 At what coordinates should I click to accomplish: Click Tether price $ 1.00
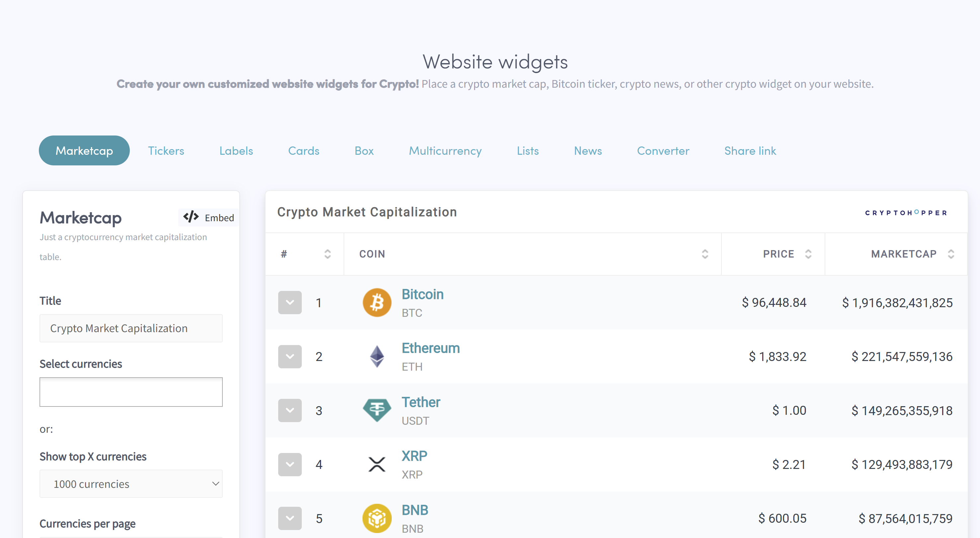tap(789, 410)
